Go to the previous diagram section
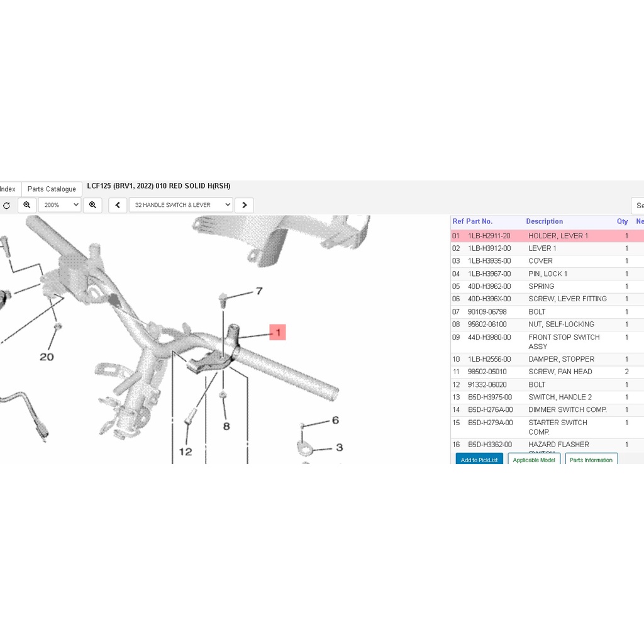This screenshot has height=644, width=644. point(118,205)
